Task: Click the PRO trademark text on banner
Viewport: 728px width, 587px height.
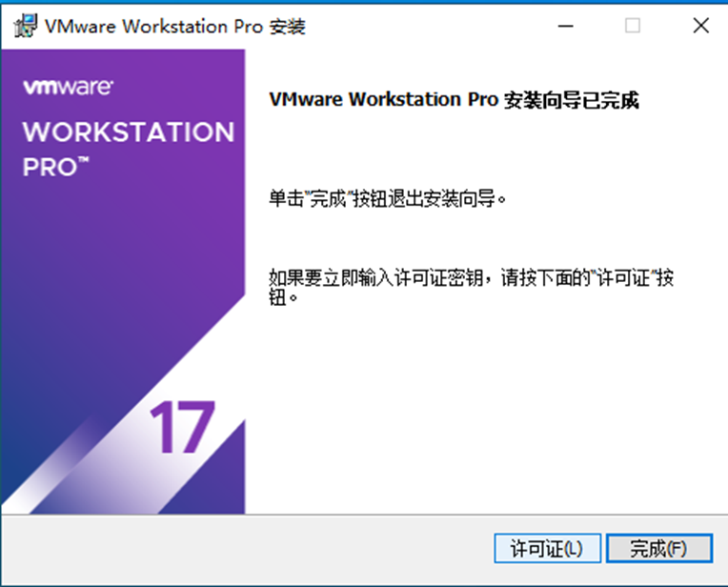Action: click(x=55, y=167)
